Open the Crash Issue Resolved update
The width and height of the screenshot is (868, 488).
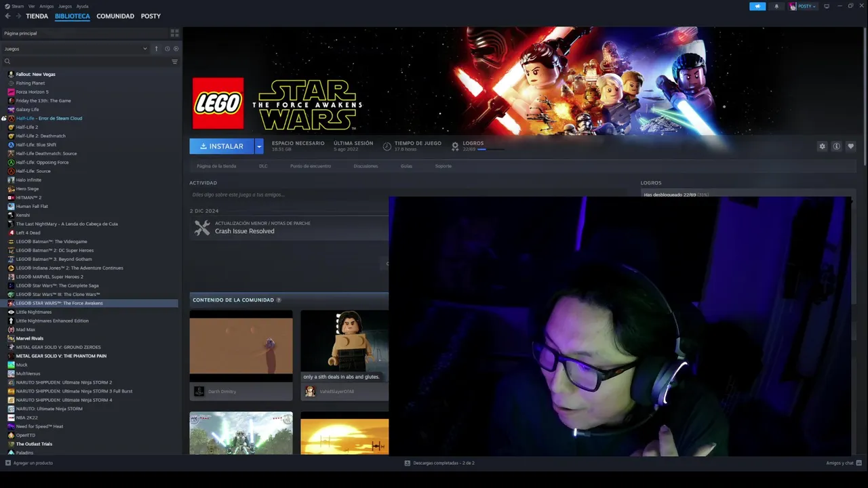click(244, 231)
